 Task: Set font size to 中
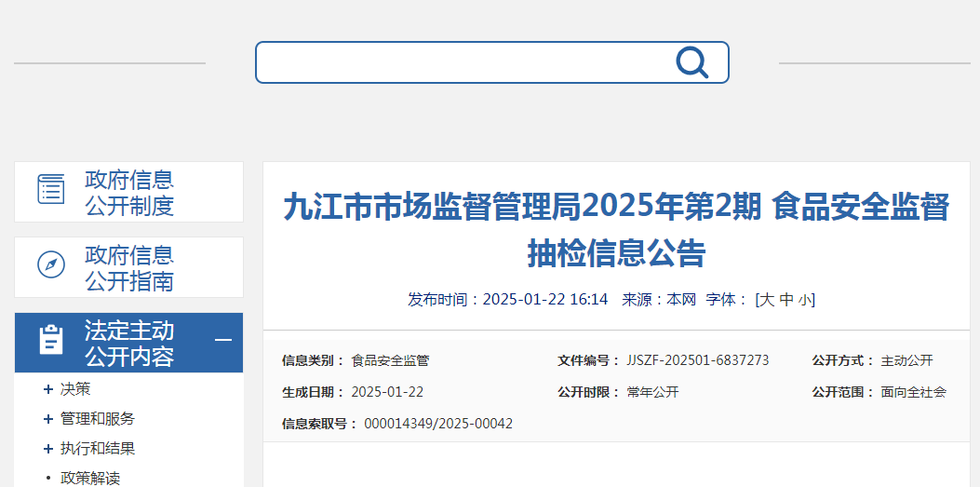[x=786, y=300]
